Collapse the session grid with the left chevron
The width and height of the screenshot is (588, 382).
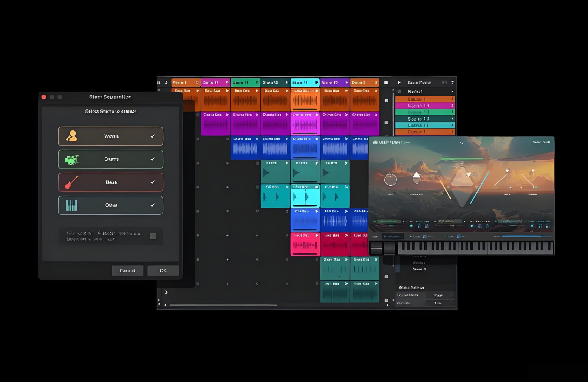point(167,82)
